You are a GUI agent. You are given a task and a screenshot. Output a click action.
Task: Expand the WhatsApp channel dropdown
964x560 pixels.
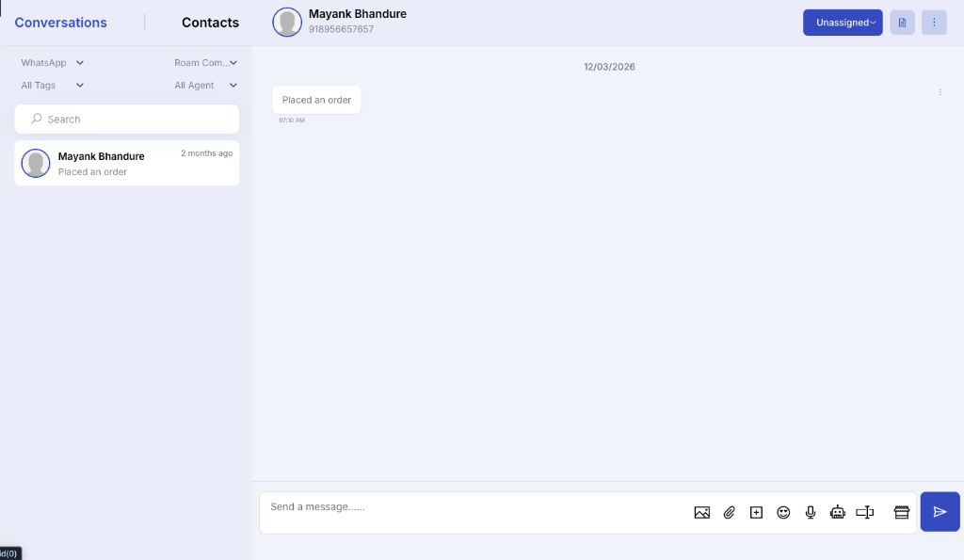pyautogui.click(x=53, y=63)
